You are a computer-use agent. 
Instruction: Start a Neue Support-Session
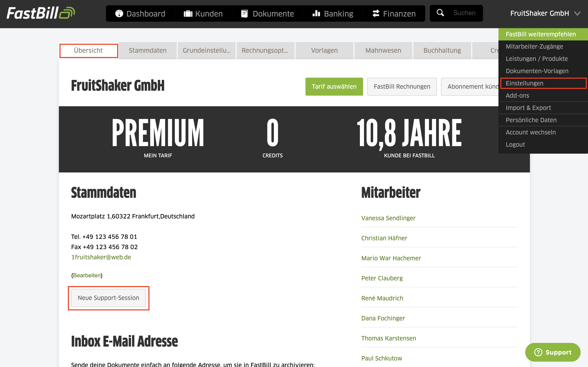click(108, 298)
